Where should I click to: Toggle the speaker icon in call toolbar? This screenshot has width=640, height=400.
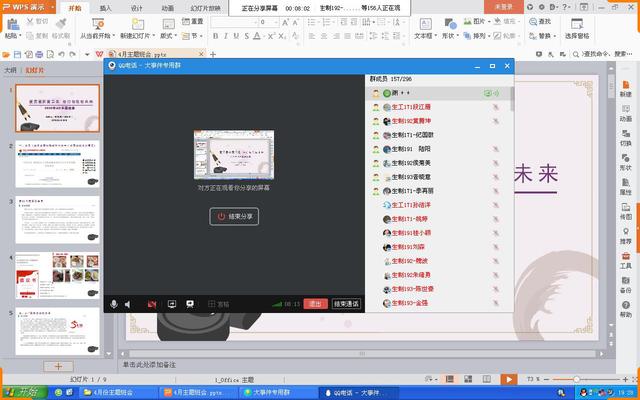click(x=128, y=303)
